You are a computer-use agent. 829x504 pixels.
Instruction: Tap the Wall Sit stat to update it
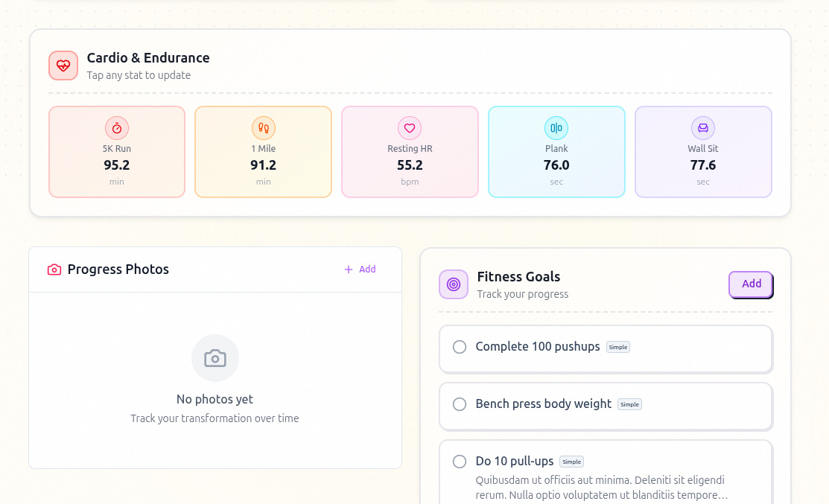tap(703, 152)
